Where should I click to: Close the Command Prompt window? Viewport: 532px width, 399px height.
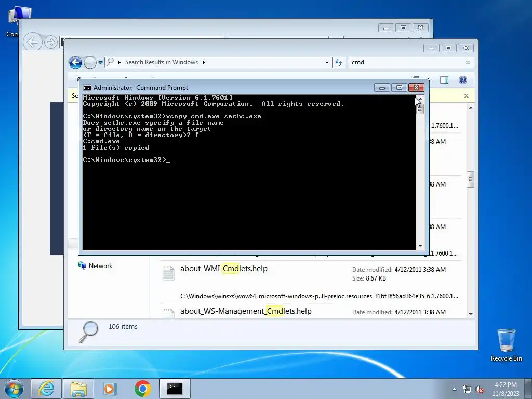pyautogui.click(x=416, y=88)
